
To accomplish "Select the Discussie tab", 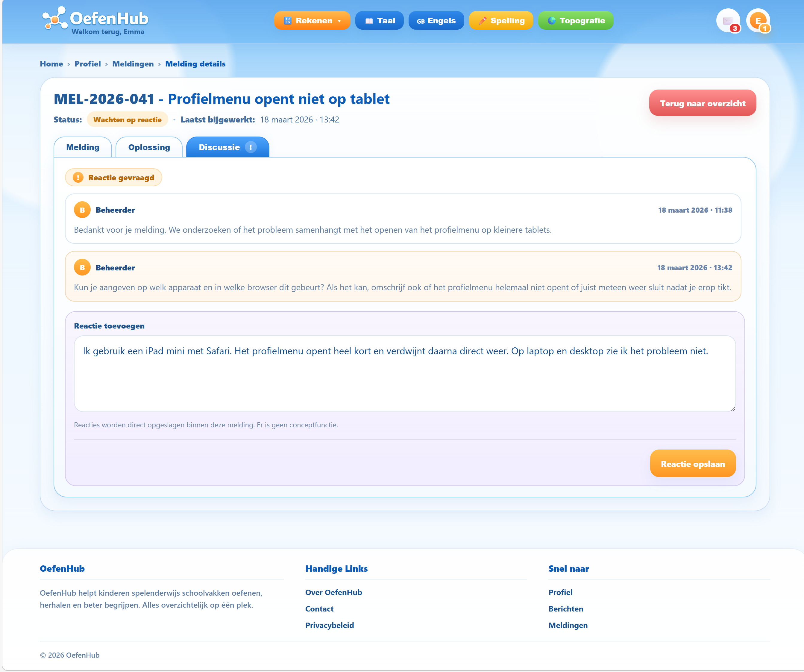I will [x=227, y=147].
